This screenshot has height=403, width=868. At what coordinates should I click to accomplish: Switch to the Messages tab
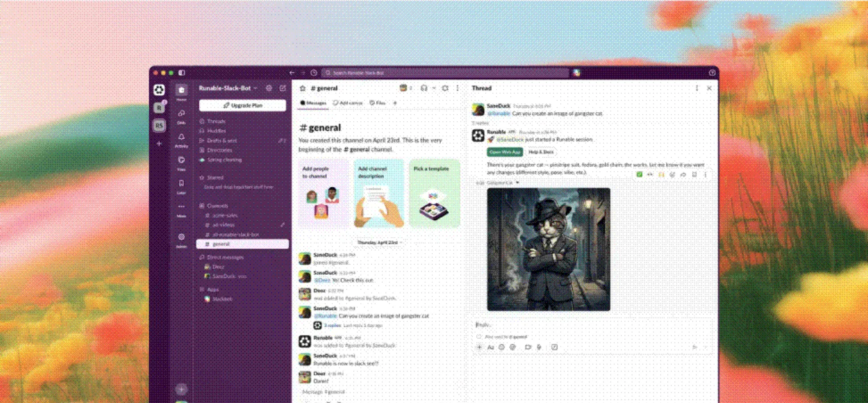pos(313,103)
